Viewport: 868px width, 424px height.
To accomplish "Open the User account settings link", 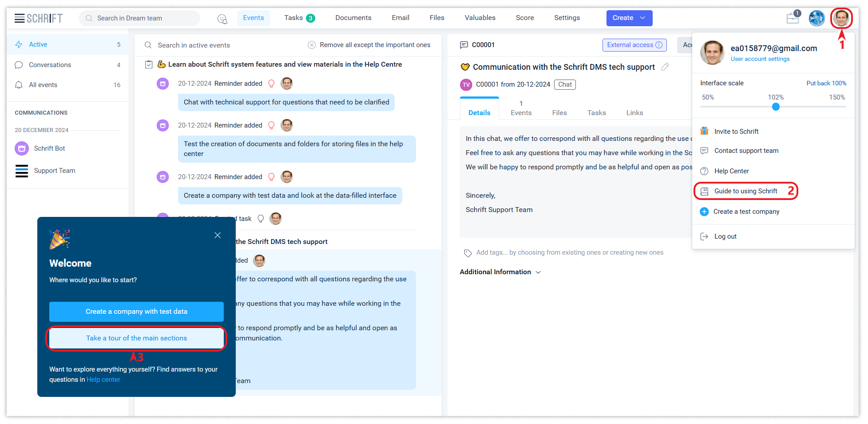I will click(x=760, y=59).
